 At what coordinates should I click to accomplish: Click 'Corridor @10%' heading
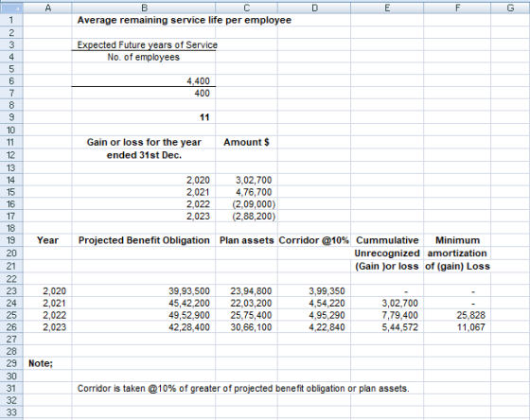(313, 240)
